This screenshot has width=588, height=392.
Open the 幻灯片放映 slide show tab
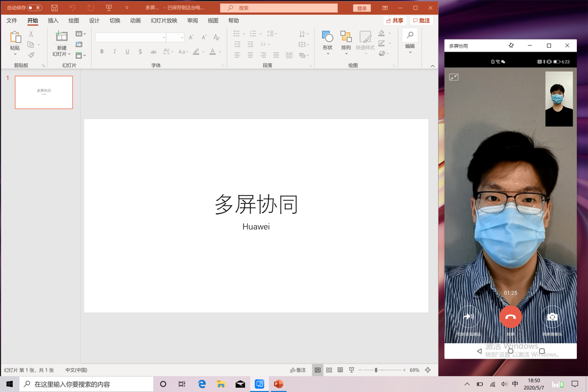163,21
